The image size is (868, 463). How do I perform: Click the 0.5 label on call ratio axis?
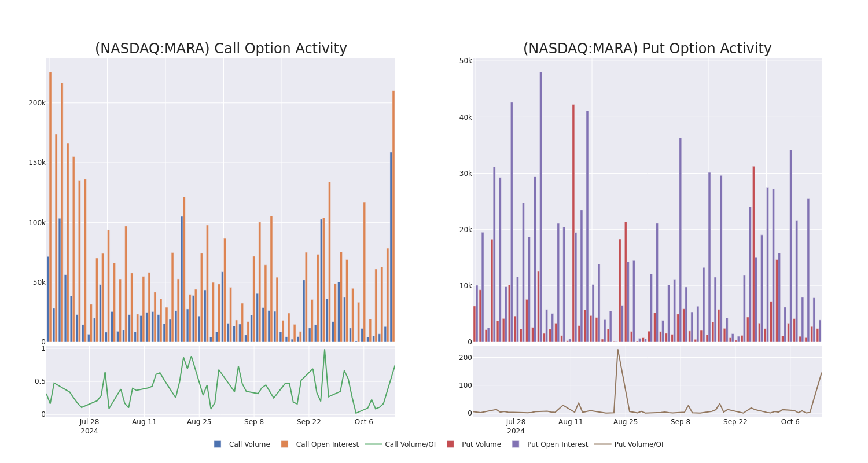(40, 381)
